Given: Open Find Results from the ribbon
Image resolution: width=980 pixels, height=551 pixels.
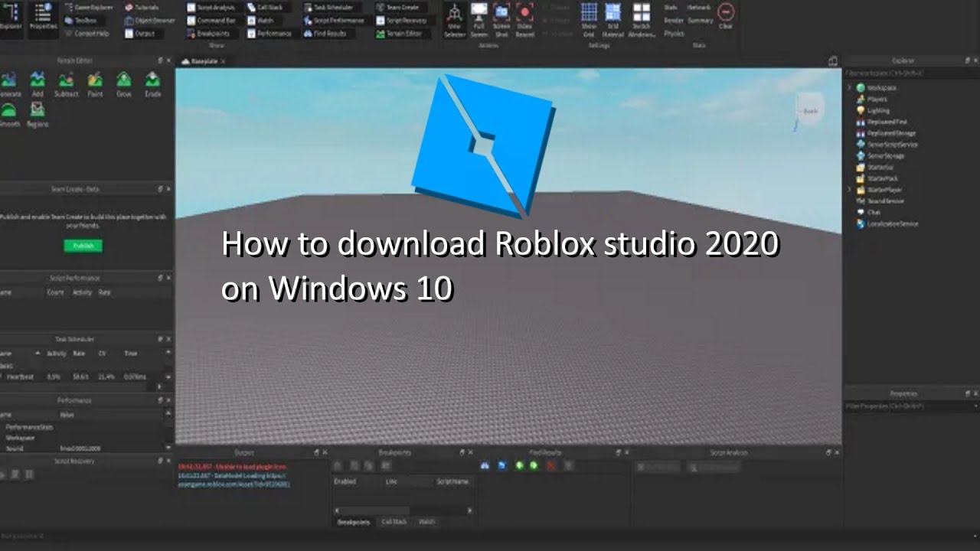Looking at the screenshot, I should pyautogui.click(x=325, y=34).
